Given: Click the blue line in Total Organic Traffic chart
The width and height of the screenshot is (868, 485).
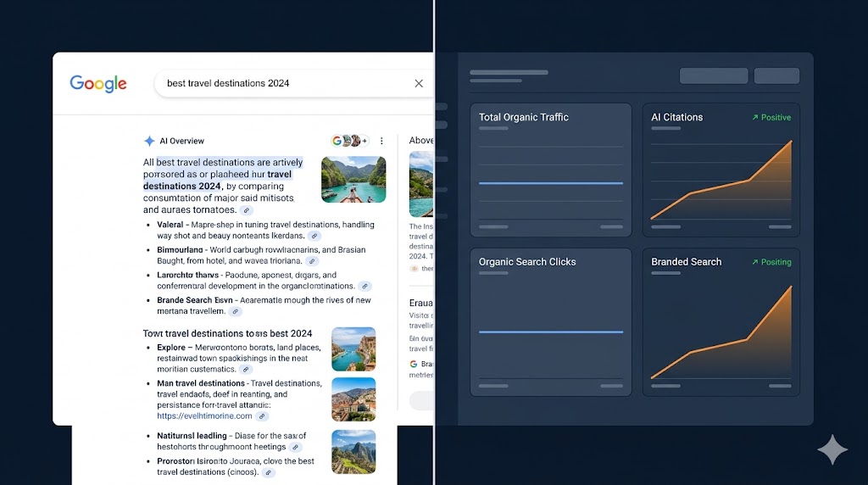Looking at the screenshot, I should (x=551, y=182).
